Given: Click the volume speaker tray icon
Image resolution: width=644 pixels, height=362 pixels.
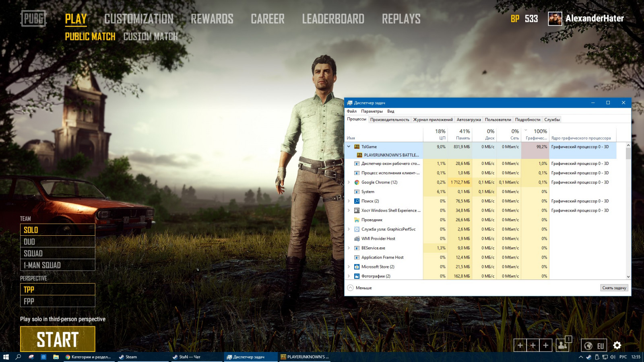Looking at the screenshot, I should point(613,357).
